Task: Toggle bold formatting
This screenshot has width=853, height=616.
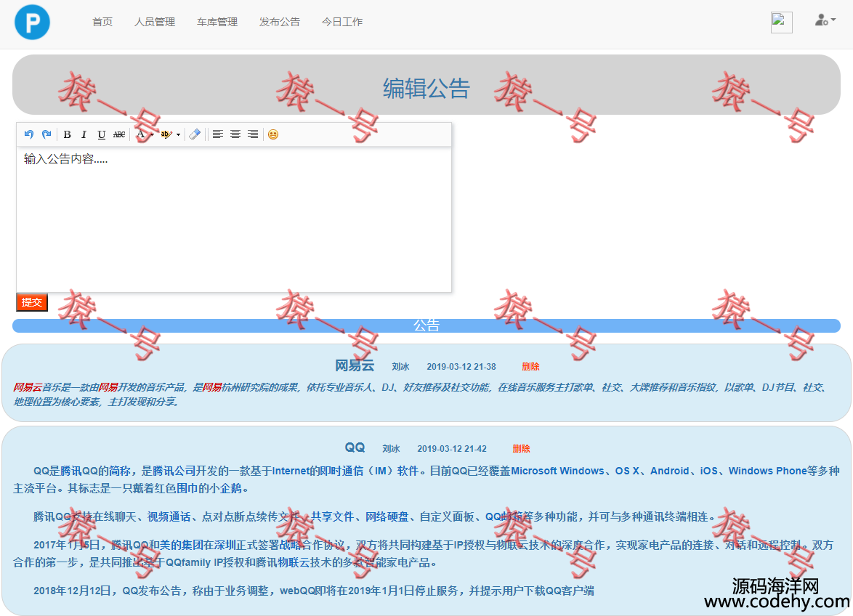Action: (x=67, y=134)
